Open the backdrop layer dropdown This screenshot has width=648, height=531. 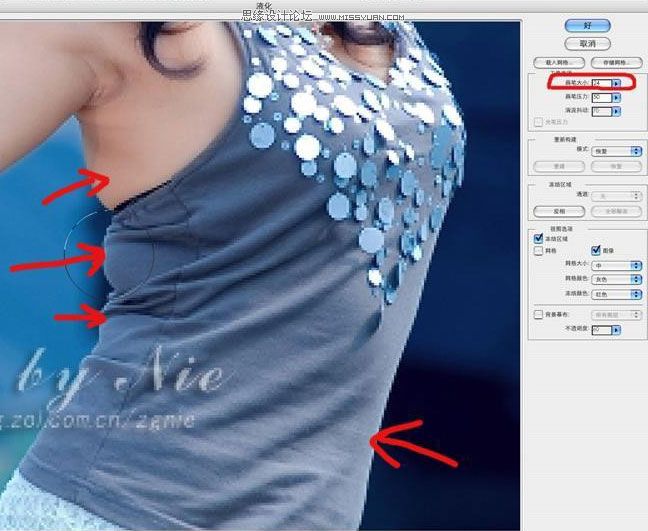pyautogui.click(x=616, y=315)
